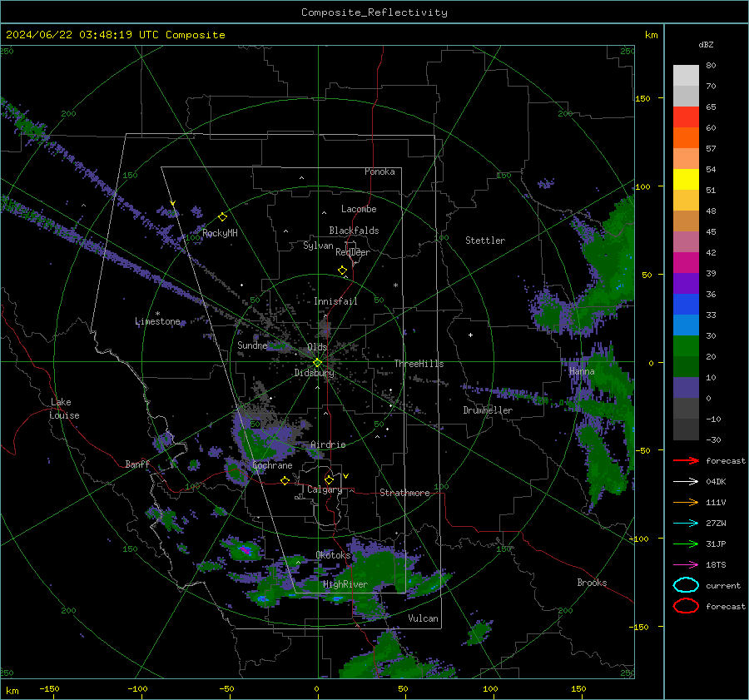Viewport: 749px width, 700px height.
Task: Click the HighRiver town label
Action: tap(345, 584)
